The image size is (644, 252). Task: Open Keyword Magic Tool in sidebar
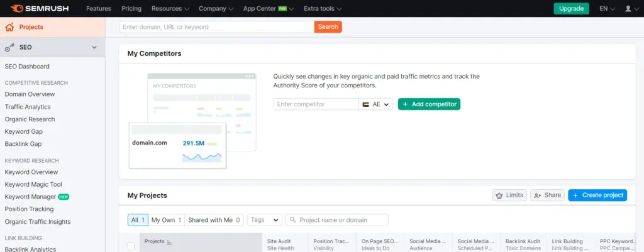click(x=33, y=185)
